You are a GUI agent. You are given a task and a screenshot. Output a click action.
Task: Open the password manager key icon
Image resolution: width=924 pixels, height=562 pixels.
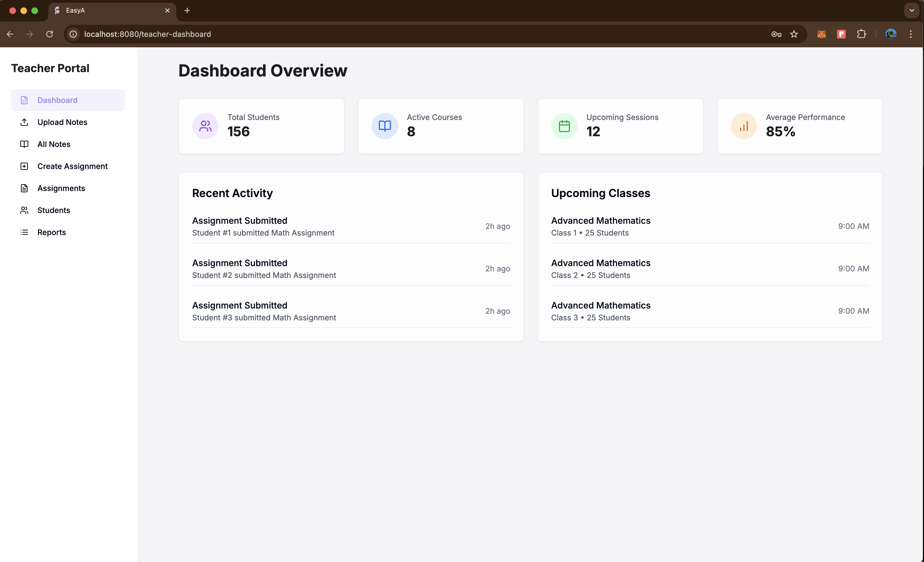click(x=776, y=34)
